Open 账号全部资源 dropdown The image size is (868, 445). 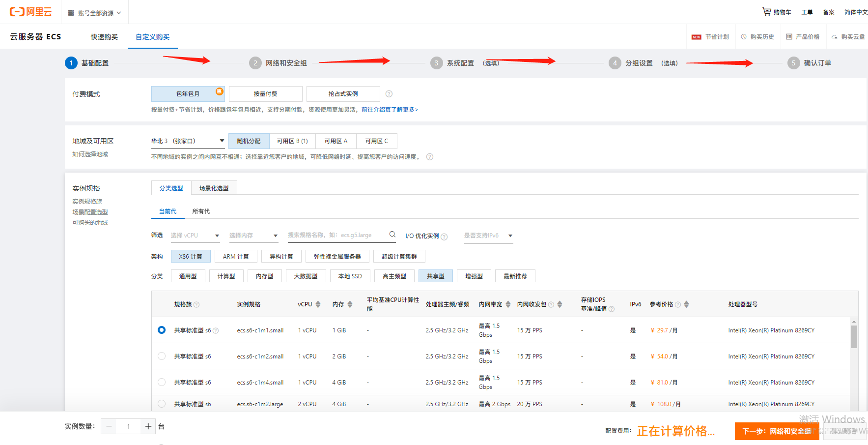(95, 13)
